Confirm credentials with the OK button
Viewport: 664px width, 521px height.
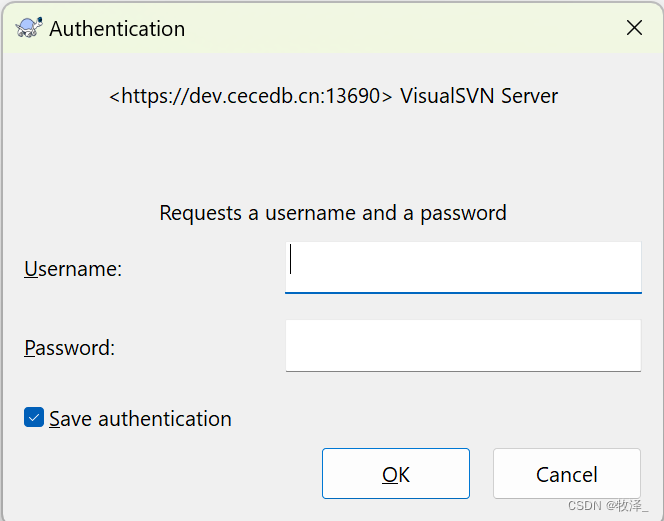pos(396,474)
